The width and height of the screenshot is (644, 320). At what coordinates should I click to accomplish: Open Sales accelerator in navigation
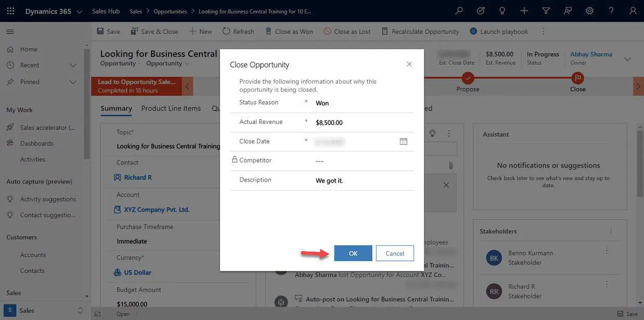coord(42,128)
